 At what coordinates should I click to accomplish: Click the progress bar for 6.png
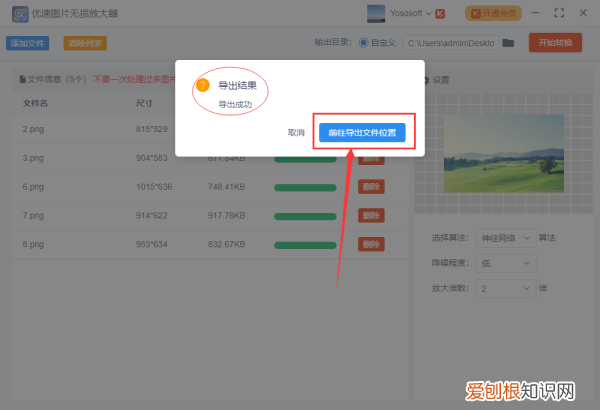(305, 188)
